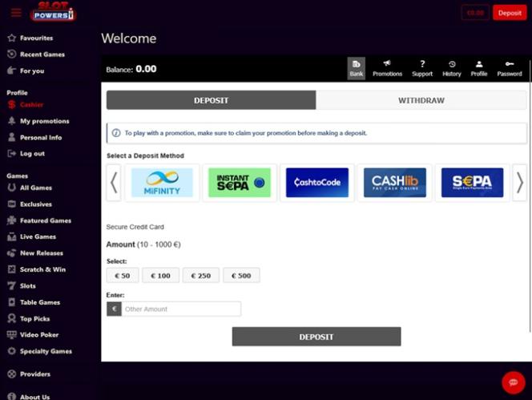Select the Deposit tab
This screenshot has height=400, width=532.
click(212, 100)
